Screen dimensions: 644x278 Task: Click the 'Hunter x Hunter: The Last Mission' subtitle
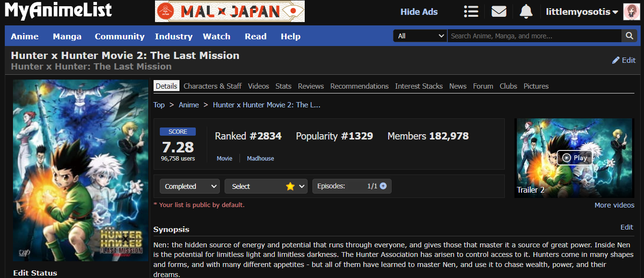[91, 67]
